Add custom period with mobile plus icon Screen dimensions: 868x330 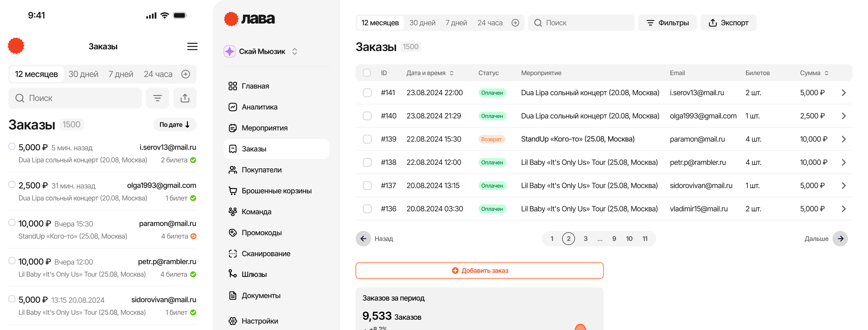(186, 74)
